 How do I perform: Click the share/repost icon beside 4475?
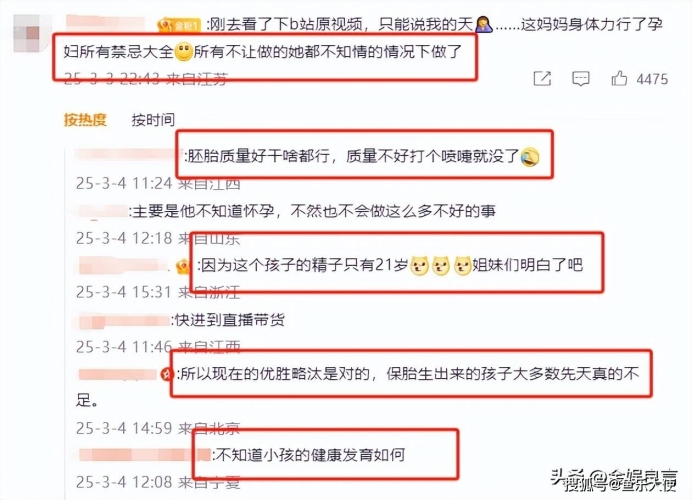tap(542, 79)
